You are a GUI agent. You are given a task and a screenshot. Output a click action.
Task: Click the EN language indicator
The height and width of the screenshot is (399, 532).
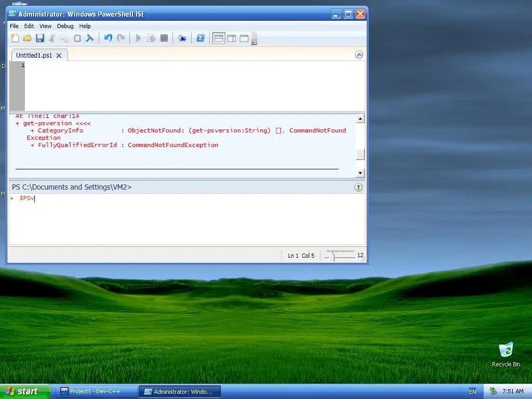coord(473,392)
